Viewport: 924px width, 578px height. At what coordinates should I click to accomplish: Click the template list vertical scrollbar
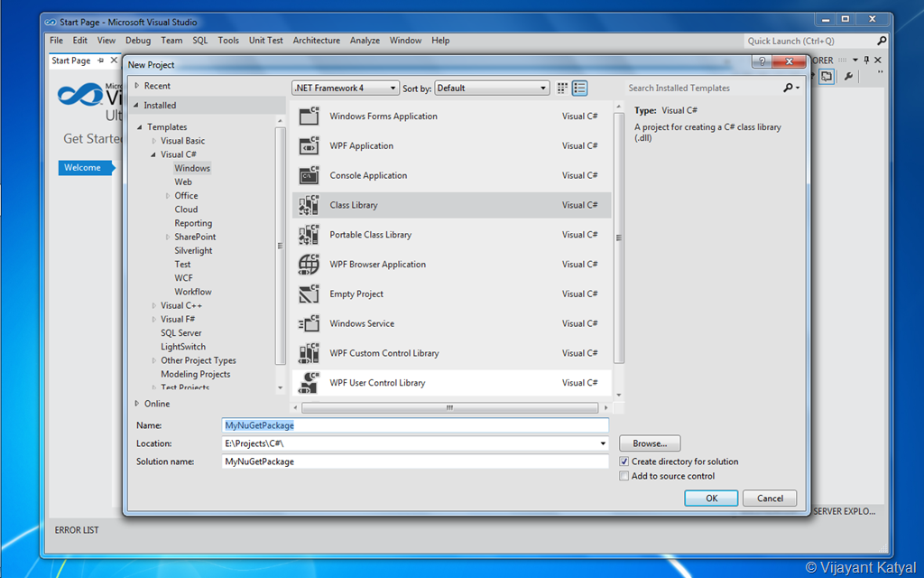click(619, 238)
